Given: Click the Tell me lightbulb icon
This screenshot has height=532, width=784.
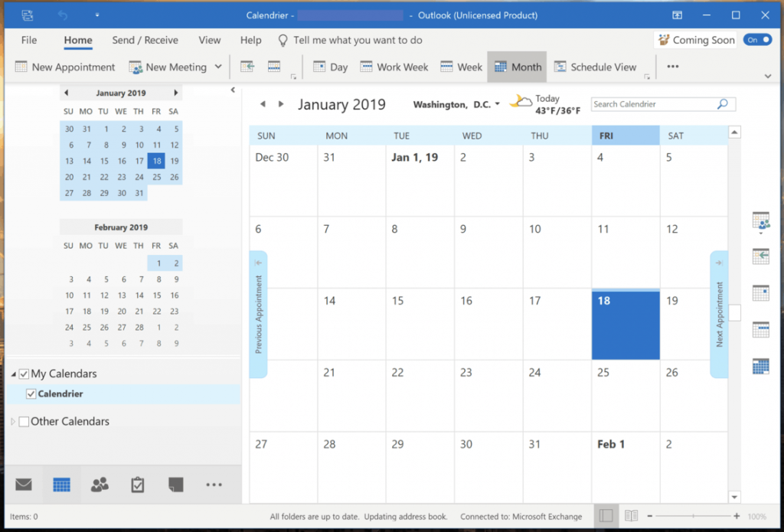Looking at the screenshot, I should 283,41.
